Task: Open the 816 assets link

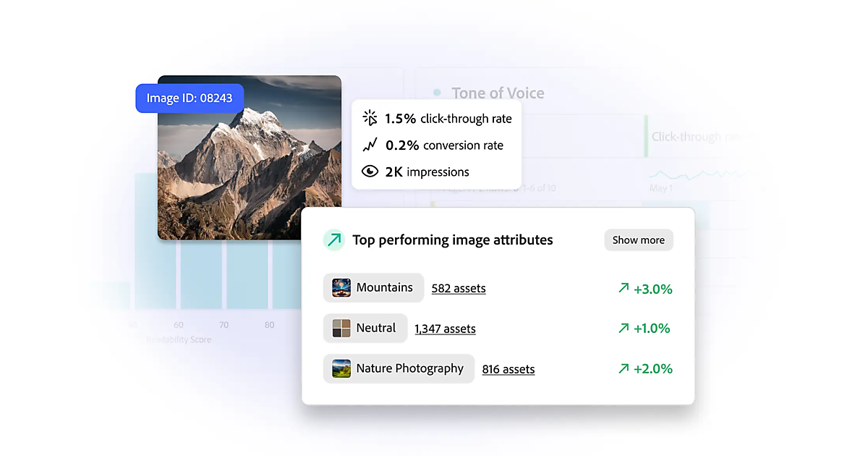Action: pos(509,370)
